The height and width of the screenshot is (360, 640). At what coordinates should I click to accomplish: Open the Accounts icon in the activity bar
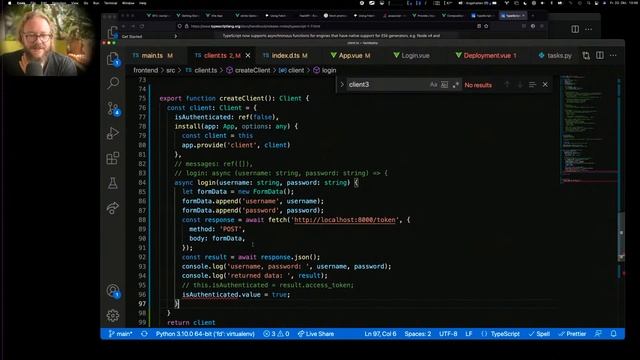pyautogui.click(x=113, y=291)
